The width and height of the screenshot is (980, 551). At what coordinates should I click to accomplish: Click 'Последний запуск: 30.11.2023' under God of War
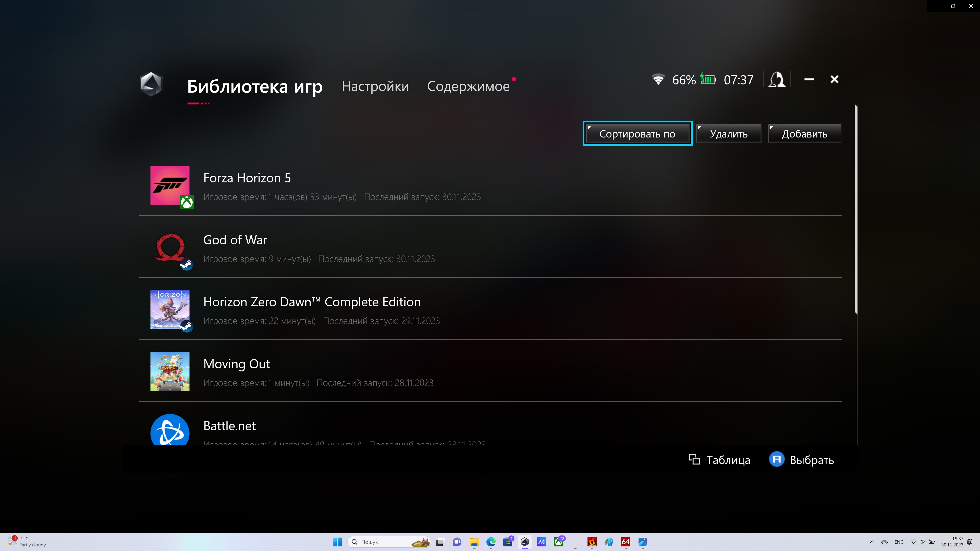(x=376, y=259)
